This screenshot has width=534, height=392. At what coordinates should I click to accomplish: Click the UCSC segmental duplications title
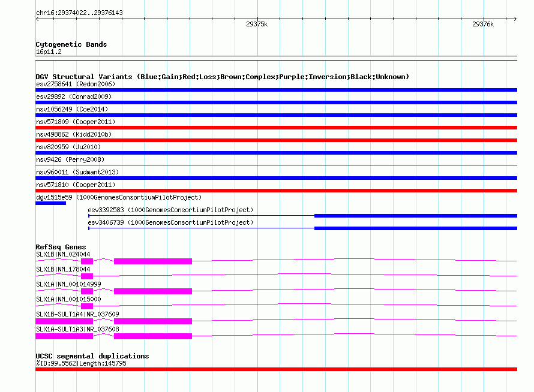pos(92,356)
